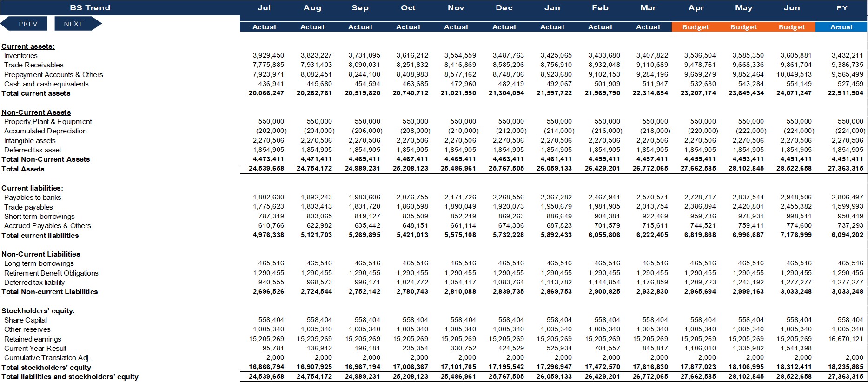Screen dimensions: 868x382
Task: Select the Total Assets row label
Action: [x=23, y=169]
